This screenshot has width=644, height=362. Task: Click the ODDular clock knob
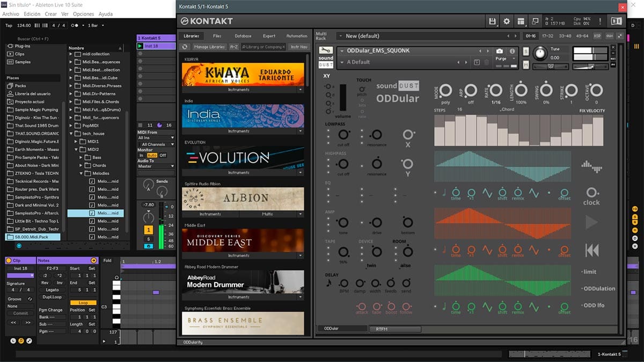(591, 192)
